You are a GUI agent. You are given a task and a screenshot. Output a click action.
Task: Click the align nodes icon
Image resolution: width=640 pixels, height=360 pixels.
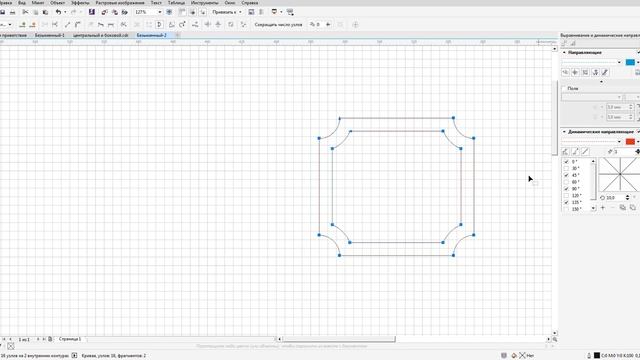pyautogui.click(x=195, y=24)
